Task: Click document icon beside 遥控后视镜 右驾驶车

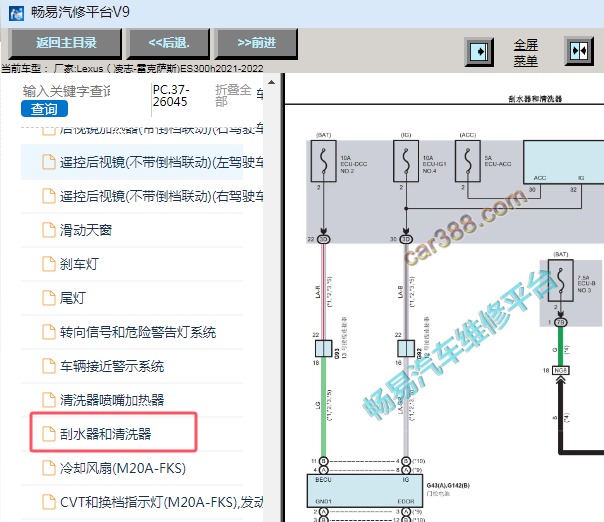Action: (x=49, y=196)
